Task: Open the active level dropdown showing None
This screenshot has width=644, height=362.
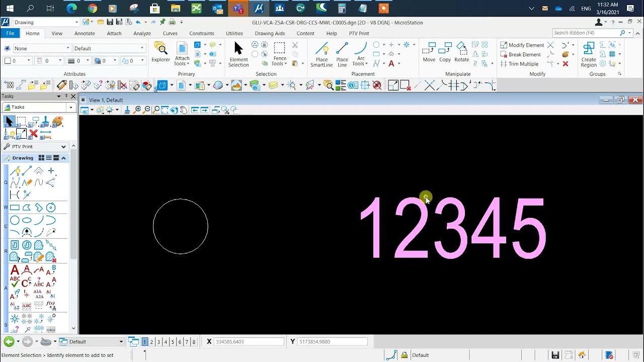Action: click(x=42, y=48)
